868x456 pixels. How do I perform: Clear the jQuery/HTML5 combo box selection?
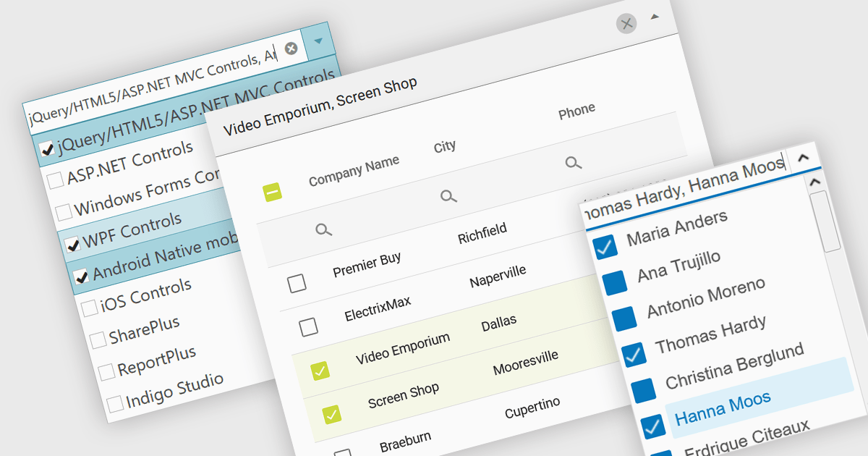[x=291, y=48]
